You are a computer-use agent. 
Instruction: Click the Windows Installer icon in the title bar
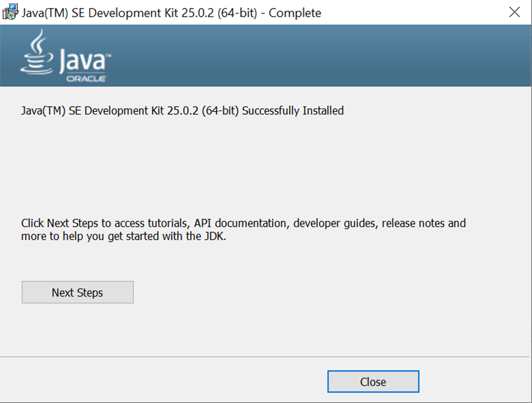point(10,12)
